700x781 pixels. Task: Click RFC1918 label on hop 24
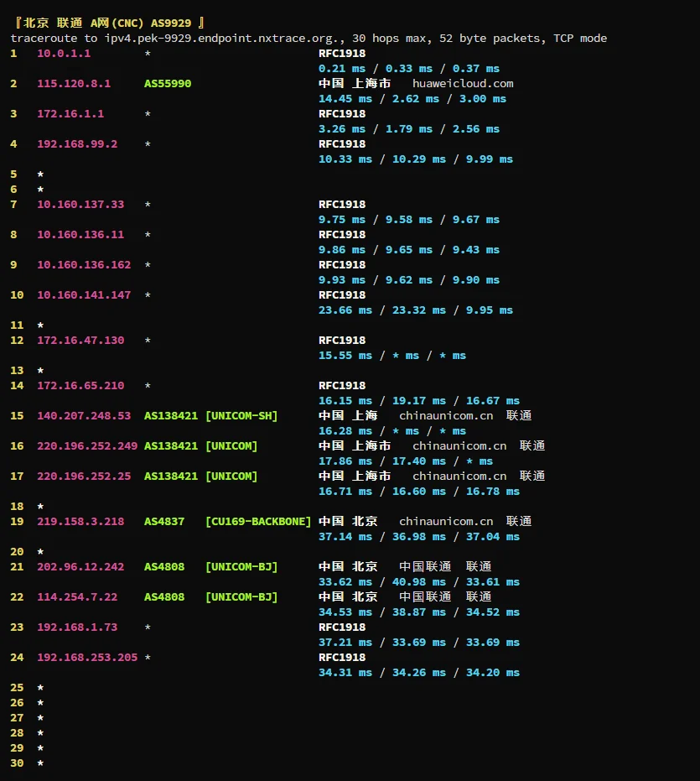342,658
